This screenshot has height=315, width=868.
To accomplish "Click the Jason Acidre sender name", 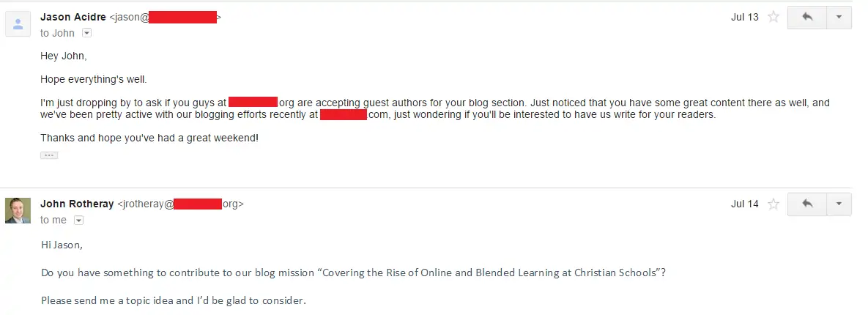I will (73, 17).
